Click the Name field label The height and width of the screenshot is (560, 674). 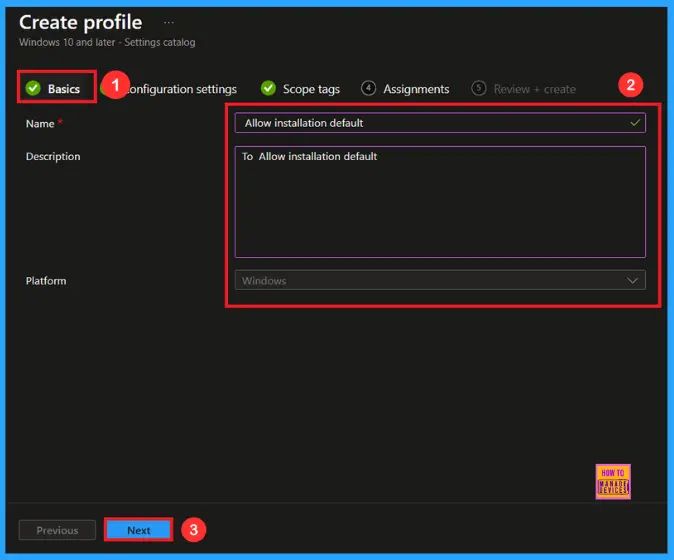coord(40,124)
